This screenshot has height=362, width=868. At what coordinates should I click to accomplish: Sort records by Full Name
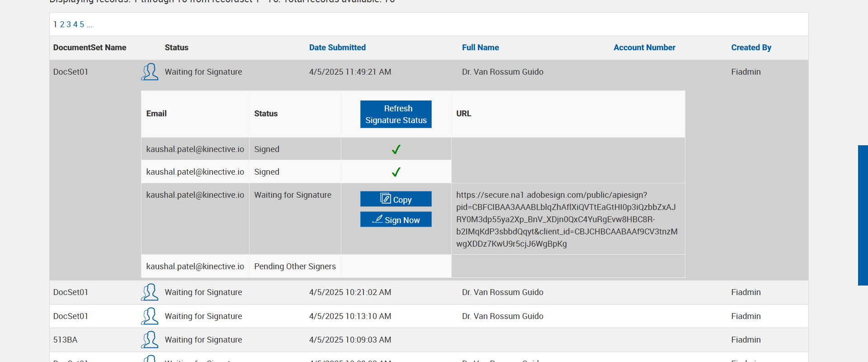click(480, 48)
